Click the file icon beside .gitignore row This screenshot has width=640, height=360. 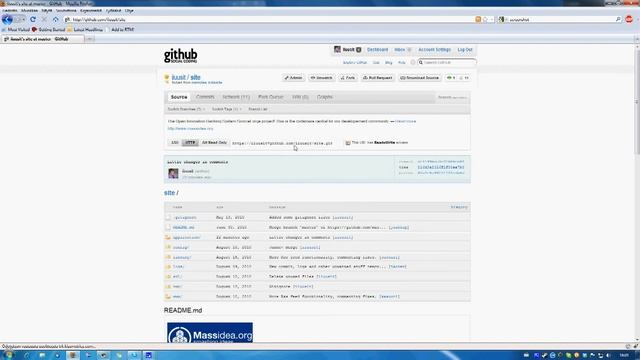168,218
